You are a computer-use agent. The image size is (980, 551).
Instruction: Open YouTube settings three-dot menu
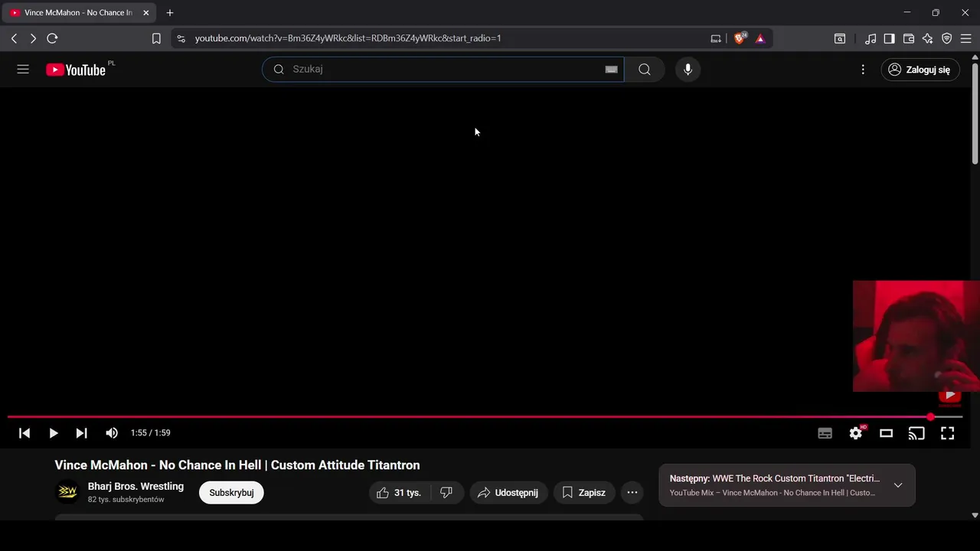point(863,70)
